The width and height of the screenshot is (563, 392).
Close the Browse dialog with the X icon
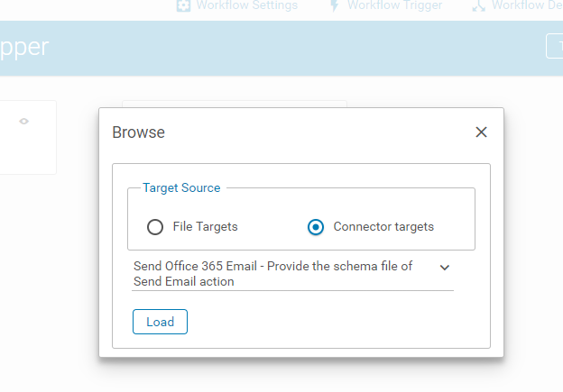pos(481,132)
